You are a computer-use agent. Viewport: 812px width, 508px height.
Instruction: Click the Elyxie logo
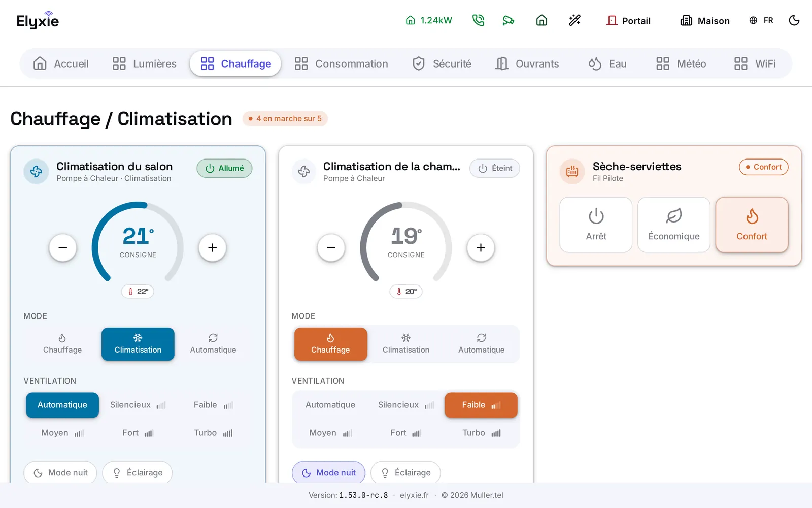coord(38,21)
